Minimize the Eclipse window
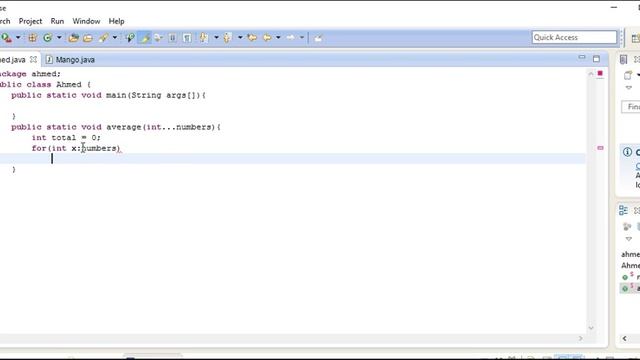The height and width of the screenshot is (360, 640). [x=614, y=7]
